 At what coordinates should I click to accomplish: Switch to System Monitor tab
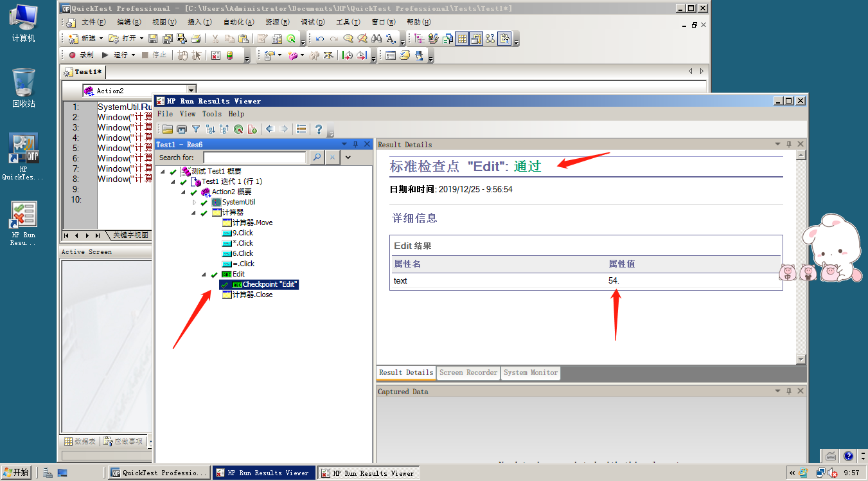click(531, 372)
